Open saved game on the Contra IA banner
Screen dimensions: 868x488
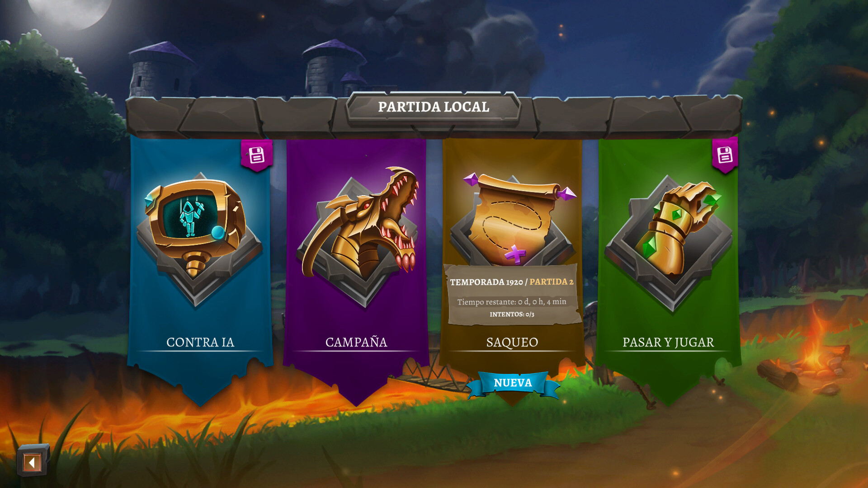pos(257,155)
